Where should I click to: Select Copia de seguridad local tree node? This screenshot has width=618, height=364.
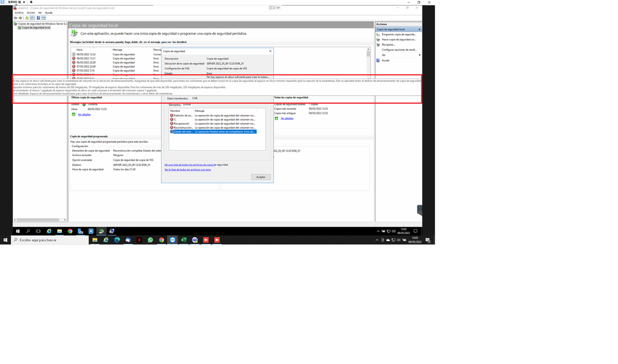click(x=34, y=28)
